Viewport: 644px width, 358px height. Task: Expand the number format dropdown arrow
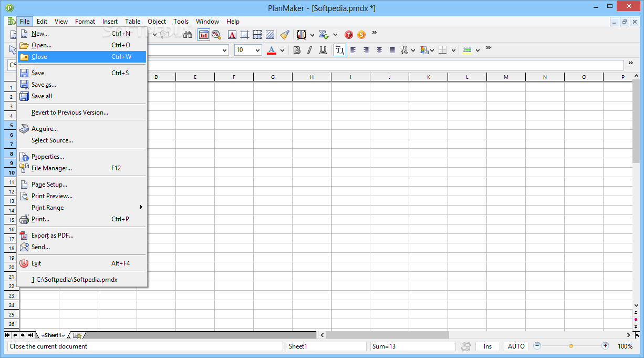(413, 50)
